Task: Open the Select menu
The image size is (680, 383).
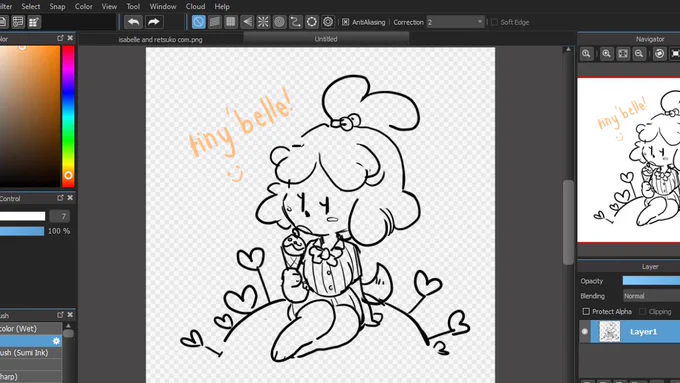Action: 31,7
